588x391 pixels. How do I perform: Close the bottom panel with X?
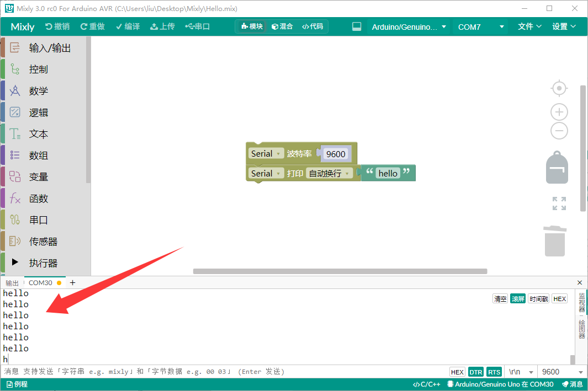[579, 283]
